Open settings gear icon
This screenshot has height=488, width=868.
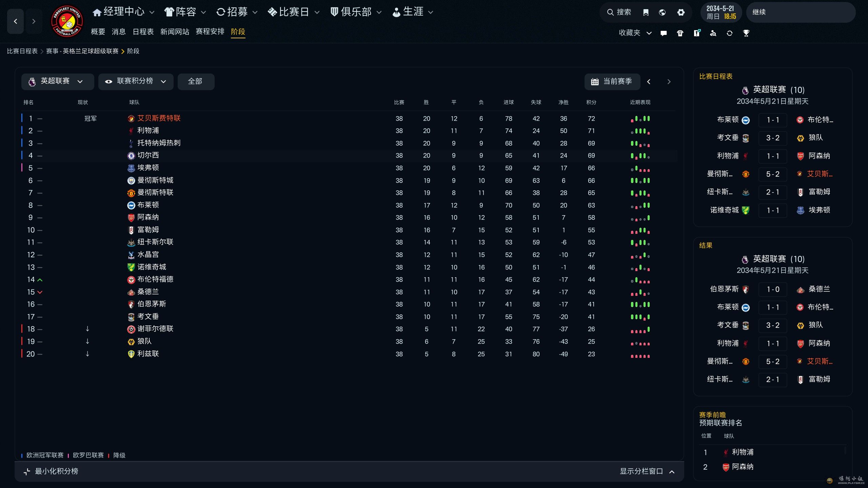click(x=681, y=12)
